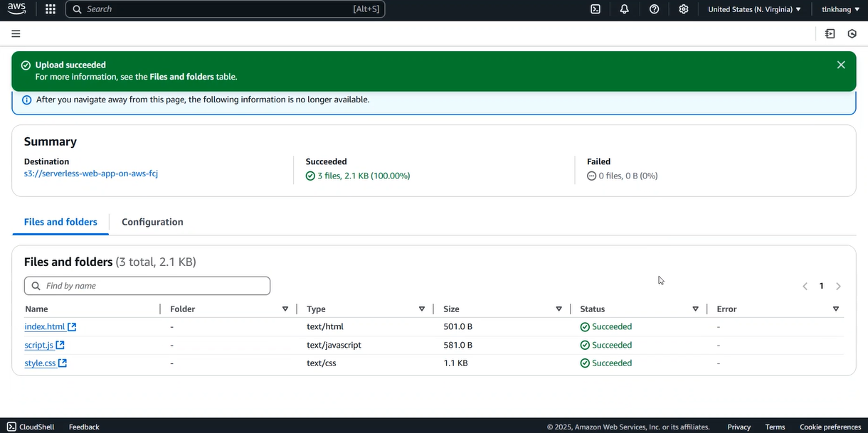Launch CloudShell from the top bar icon

pos(596,9)
